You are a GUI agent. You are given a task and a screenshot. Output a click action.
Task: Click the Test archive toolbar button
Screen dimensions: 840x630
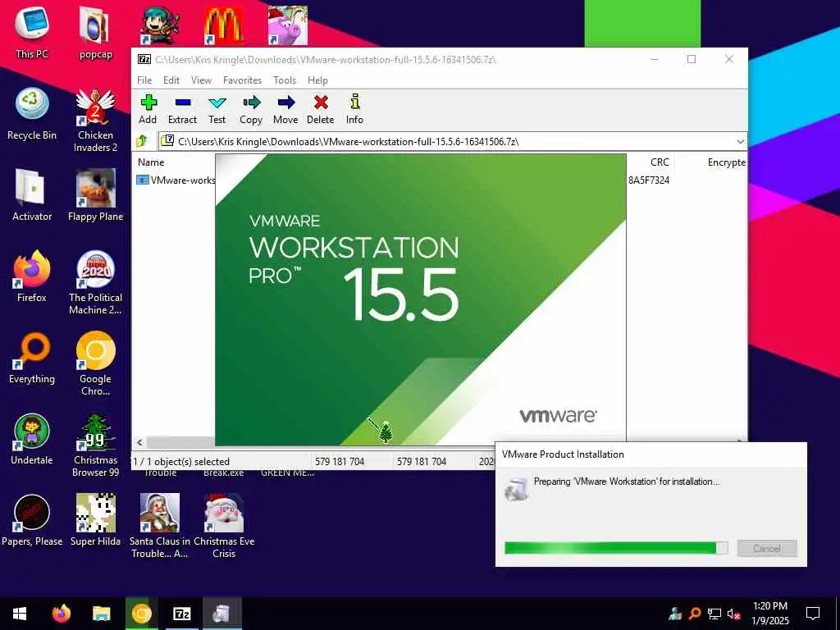(x=217, y=109)
